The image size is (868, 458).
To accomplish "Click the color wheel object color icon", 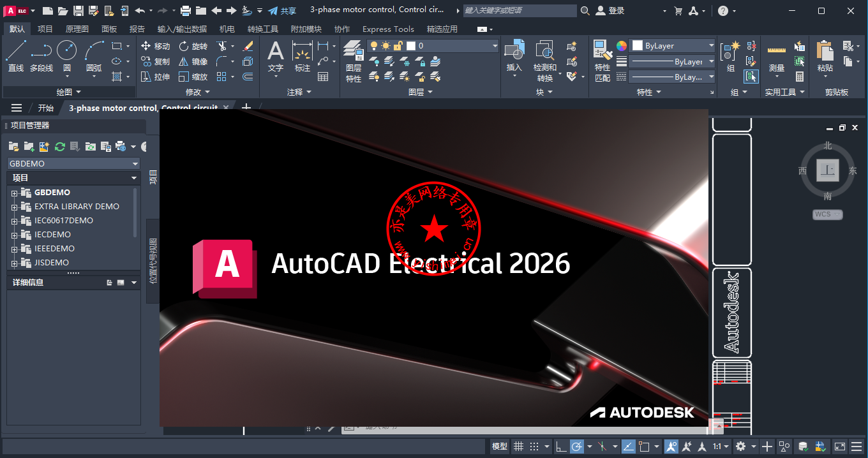I will pos(621,46).
